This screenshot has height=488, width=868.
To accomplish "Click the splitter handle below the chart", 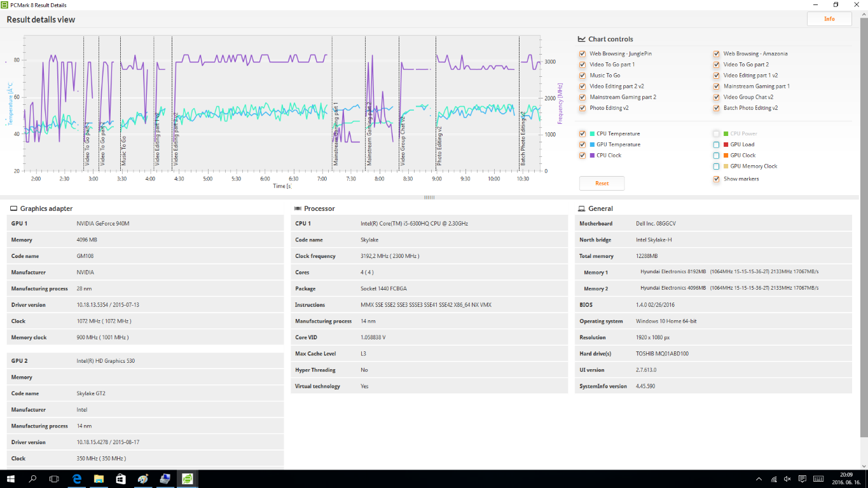I will pos(429,198).
